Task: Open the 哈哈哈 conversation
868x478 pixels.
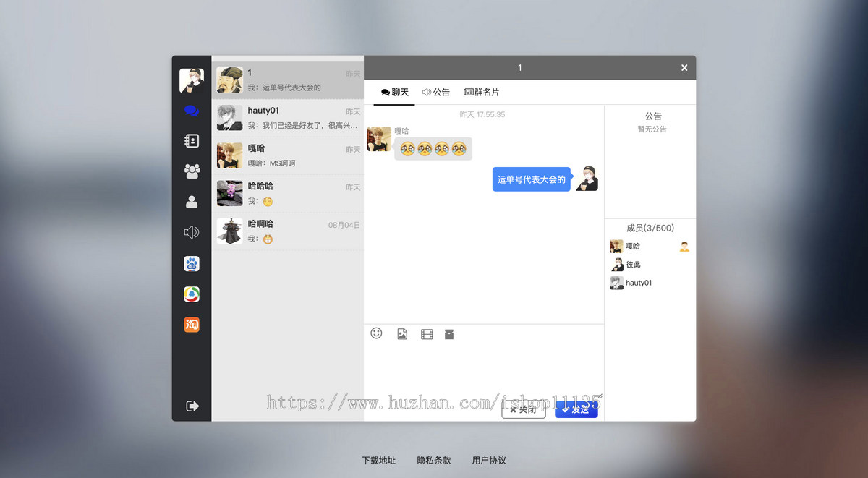Action: click(x=288, y=193)
